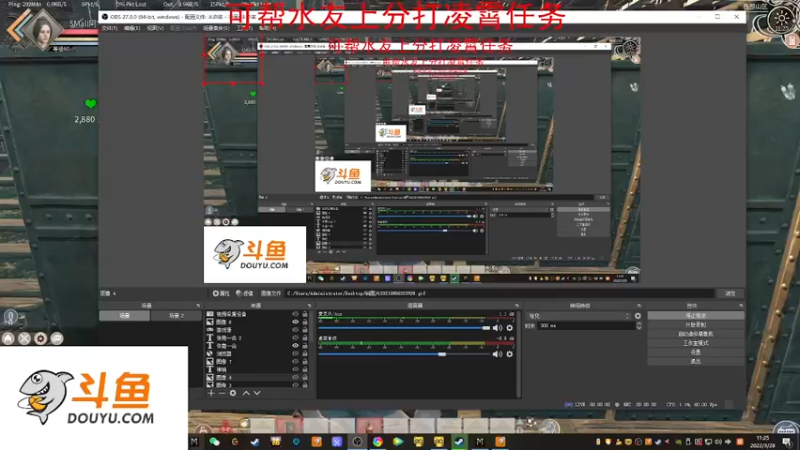Adjust the transition duration stepper arrows
Screen dimensions: 800x450
point(639,326)
